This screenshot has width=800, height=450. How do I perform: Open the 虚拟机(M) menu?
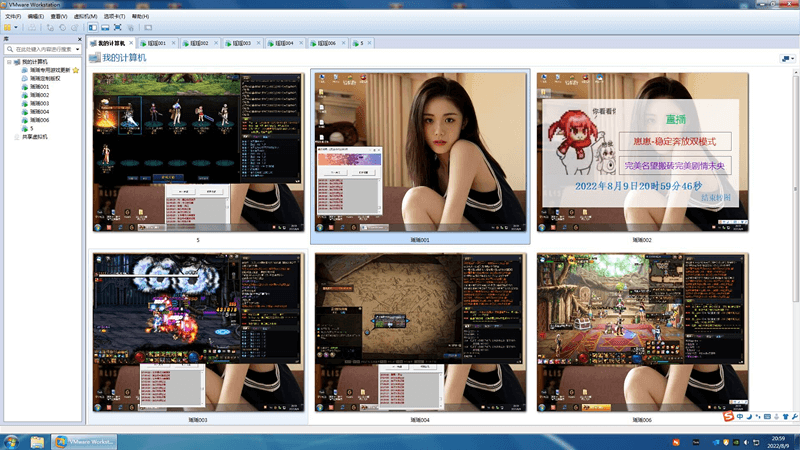point(85,16)
